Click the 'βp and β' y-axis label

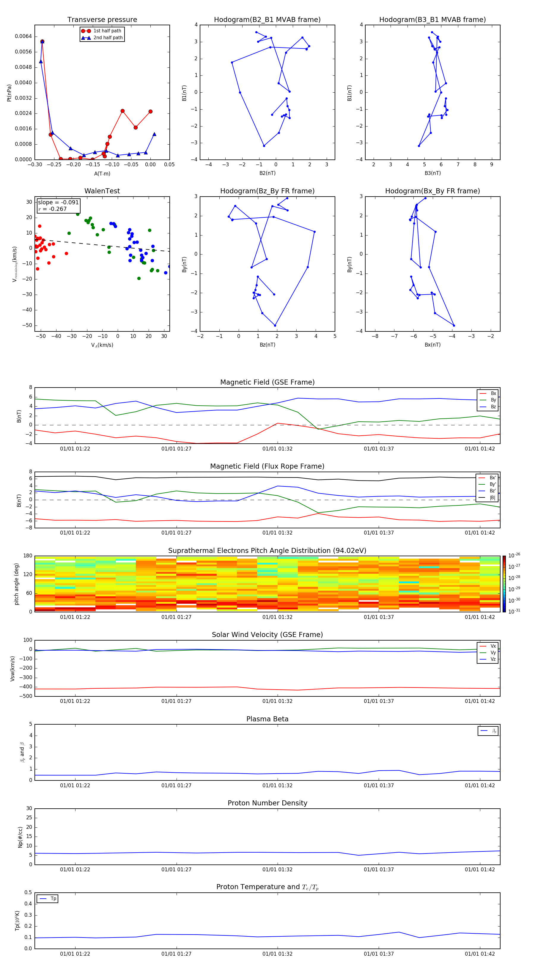[22, 752]
